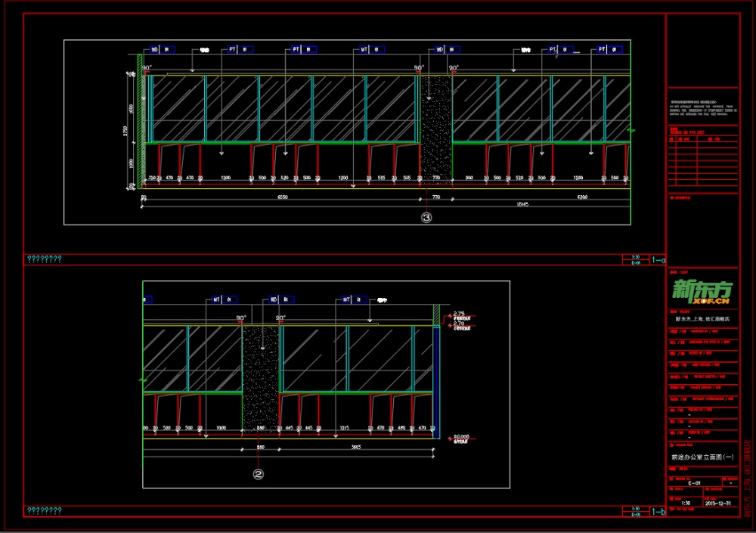Select the 1-b view label
Viewport: 756px width, 533px height.
point(658,513)
